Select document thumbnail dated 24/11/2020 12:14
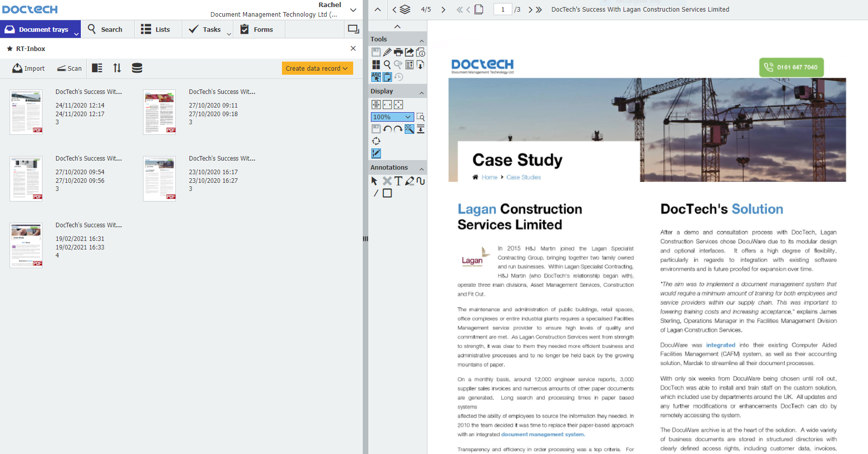Viewport: 868px width, 454px height. click(x=26, y=112)
